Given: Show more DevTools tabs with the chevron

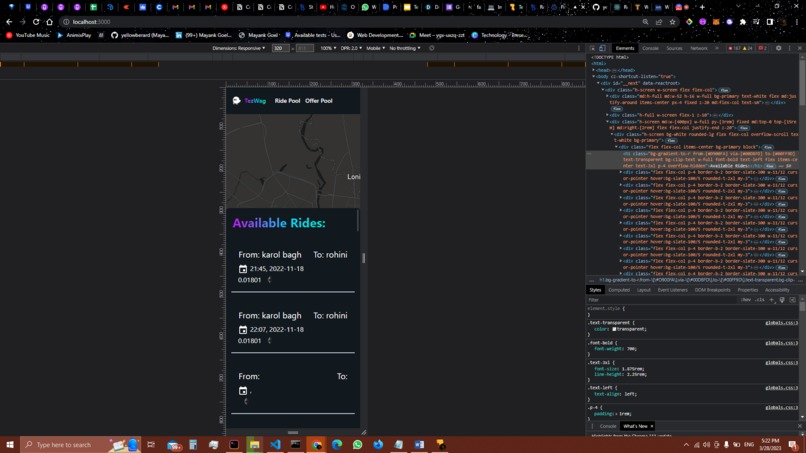Looking at the screenshot, I should 717,48.
